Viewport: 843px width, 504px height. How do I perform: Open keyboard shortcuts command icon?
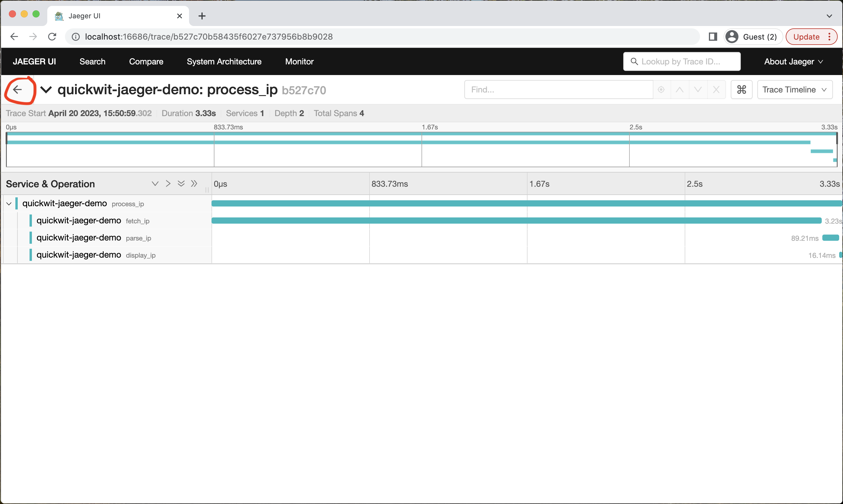(x=741, y=90)
